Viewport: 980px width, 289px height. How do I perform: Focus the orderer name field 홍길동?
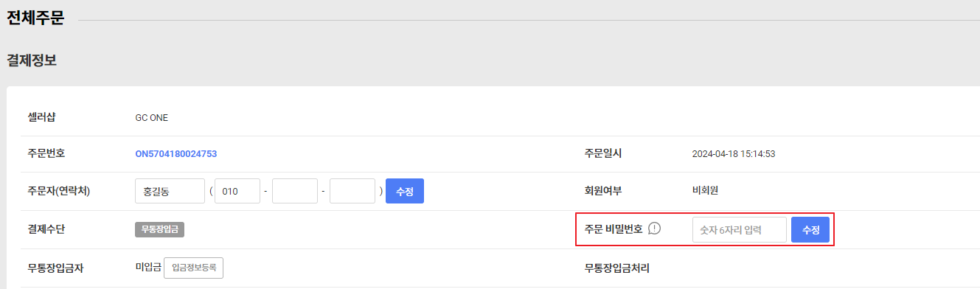170,191
